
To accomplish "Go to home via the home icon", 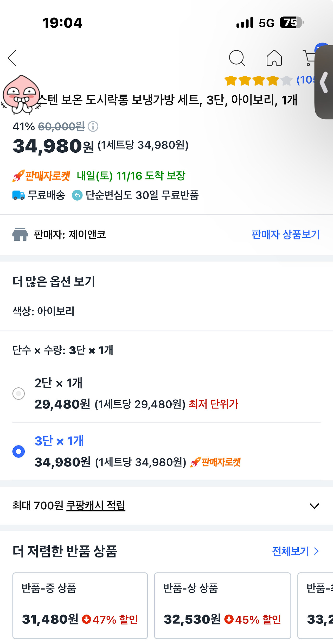I will [x=274, y=58].
